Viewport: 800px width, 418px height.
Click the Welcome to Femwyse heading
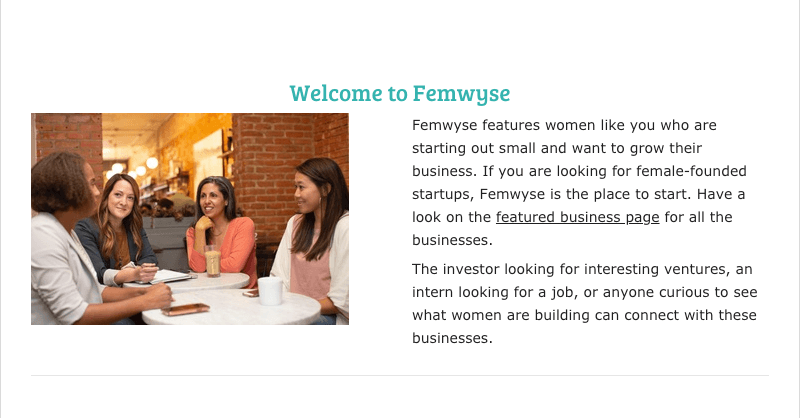pyautogui.click(x=400, y=94)
